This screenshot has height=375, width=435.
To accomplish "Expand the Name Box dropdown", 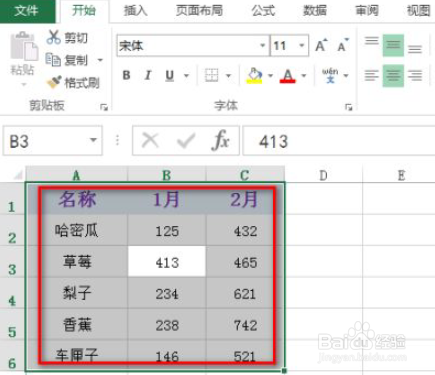I will click(93, 140).
